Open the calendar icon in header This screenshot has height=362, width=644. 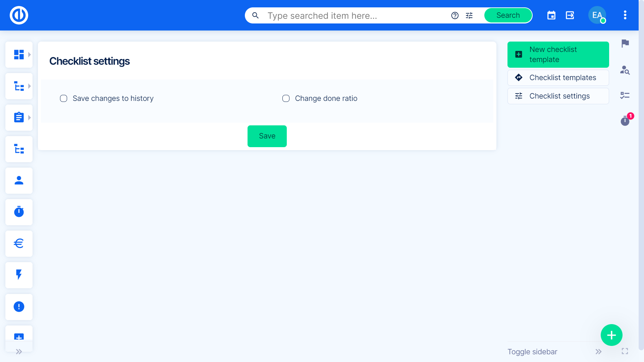coord(551,15)
